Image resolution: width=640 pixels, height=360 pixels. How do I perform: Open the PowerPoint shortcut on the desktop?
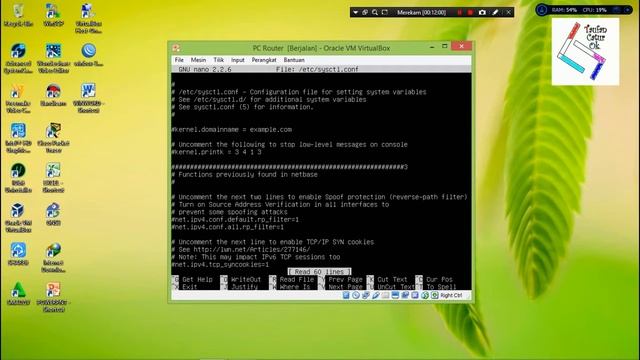53,297
